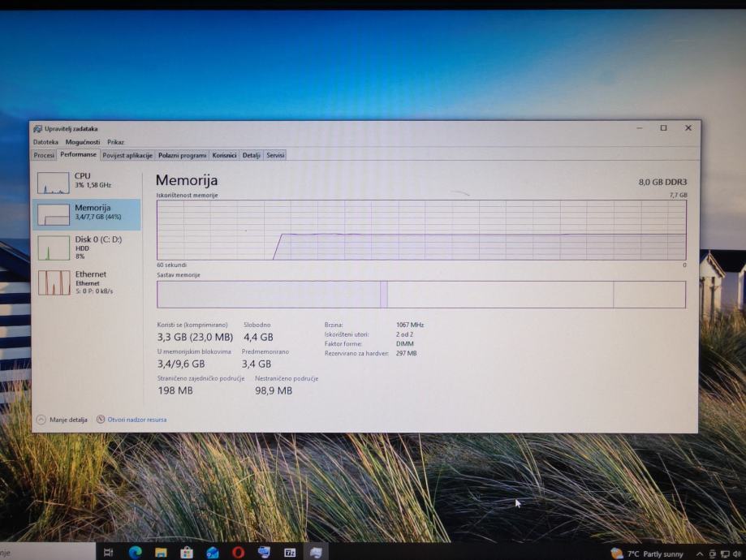Open 7-Zip from the taskbar
The height and width of the screenshot is (560, 746).
tap(290, 552)
